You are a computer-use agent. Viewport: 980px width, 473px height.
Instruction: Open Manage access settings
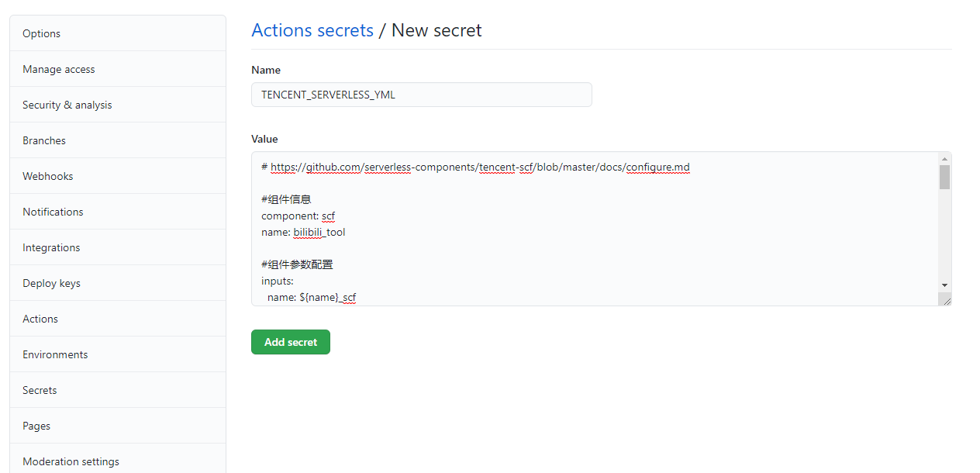[x=58, y=68]
